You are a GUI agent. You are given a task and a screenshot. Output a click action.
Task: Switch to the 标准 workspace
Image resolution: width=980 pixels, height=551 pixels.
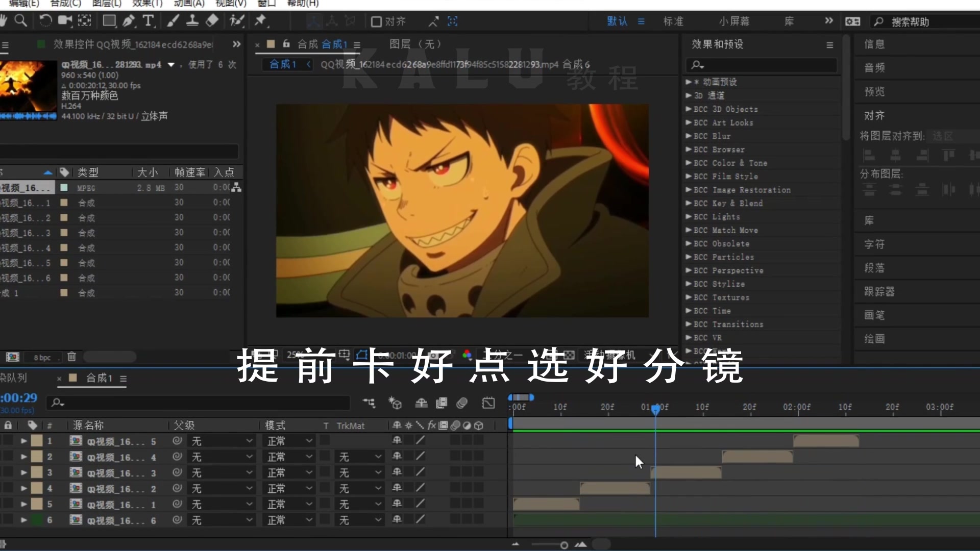(x=673, y=21)
